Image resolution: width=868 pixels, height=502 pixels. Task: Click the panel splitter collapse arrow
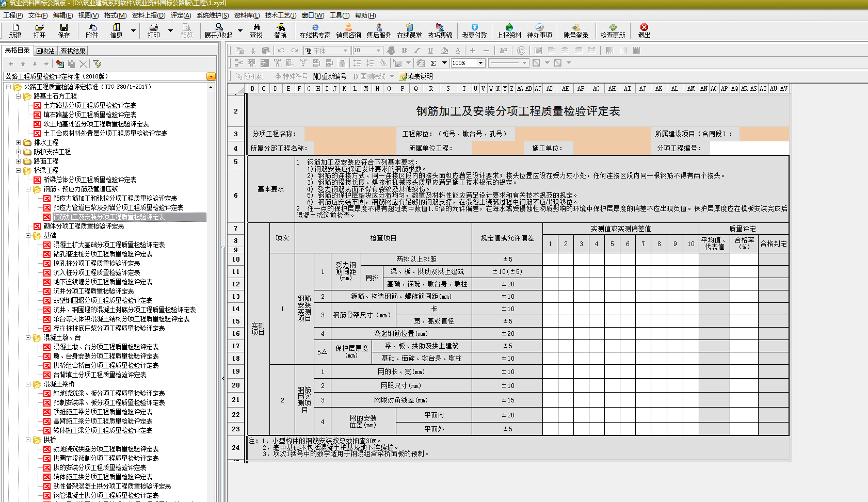click(x=223, y=378)
